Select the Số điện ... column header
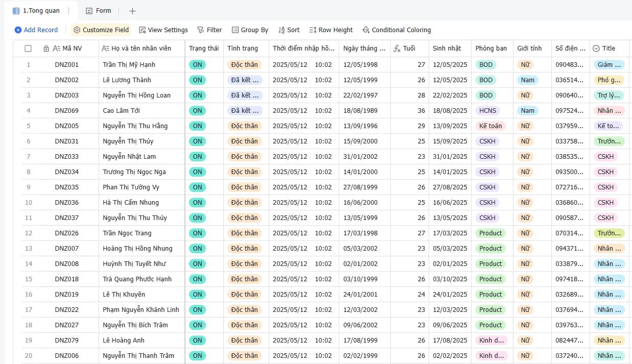The height and width of the screenshot is (364, 632). [x=571, y=48]
